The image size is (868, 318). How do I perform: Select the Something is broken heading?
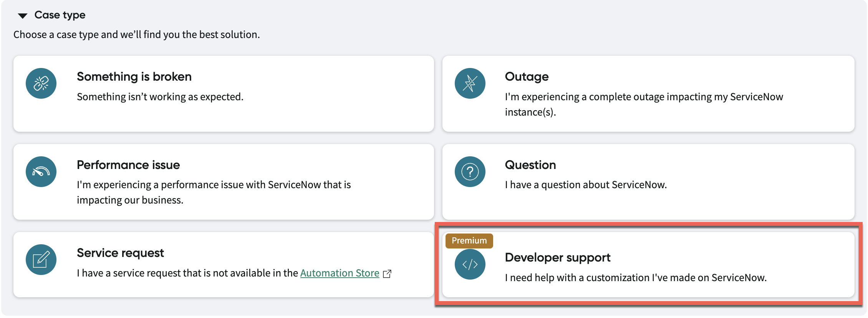tap(134, 76)
